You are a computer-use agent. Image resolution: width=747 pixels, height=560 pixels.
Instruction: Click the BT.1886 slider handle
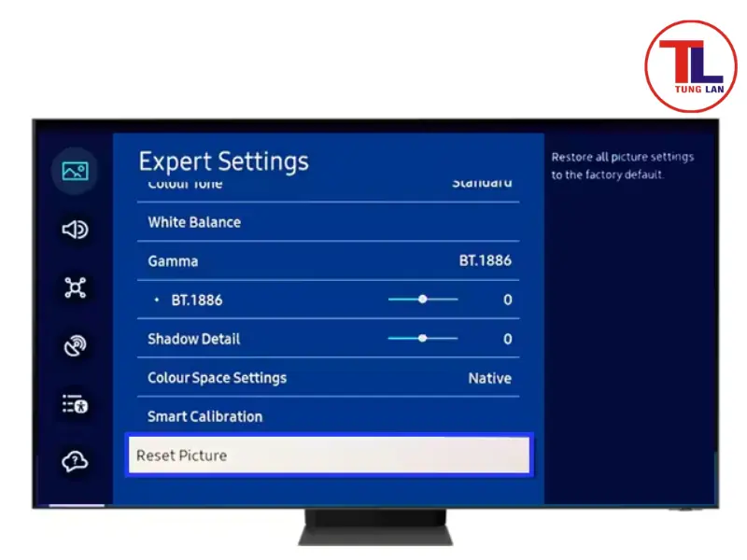click(423, 300)
